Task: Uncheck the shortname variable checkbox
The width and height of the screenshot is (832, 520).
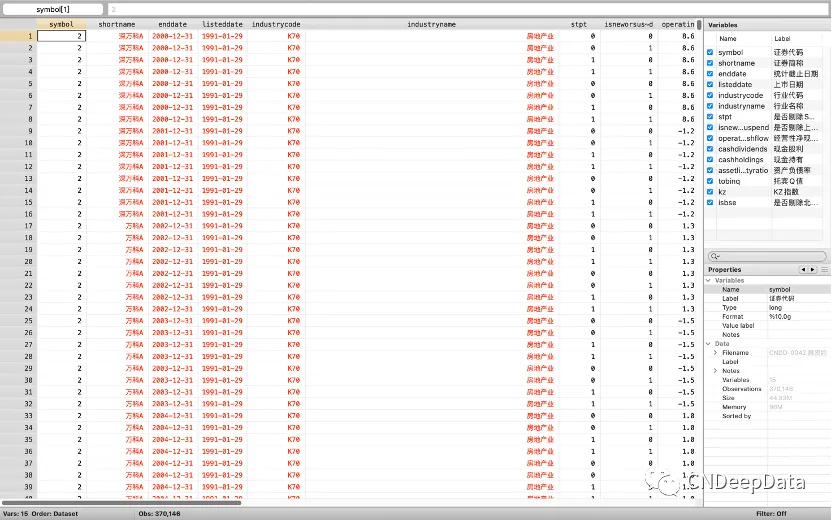Action: click(x=710, y=63)
